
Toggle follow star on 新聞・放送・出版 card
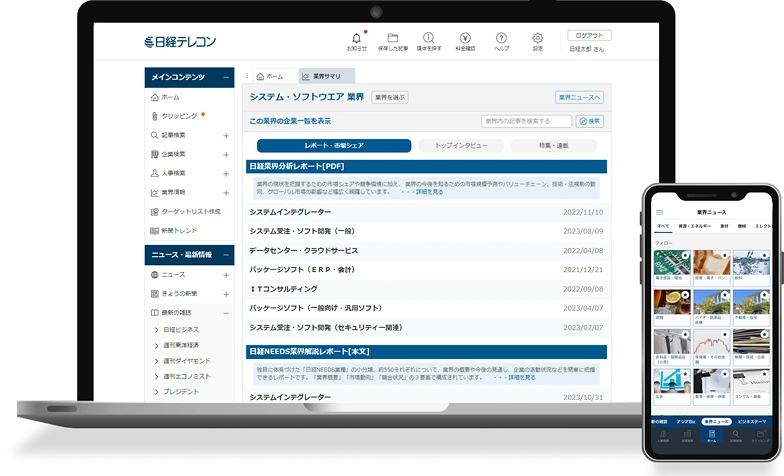tap(764, 334)
